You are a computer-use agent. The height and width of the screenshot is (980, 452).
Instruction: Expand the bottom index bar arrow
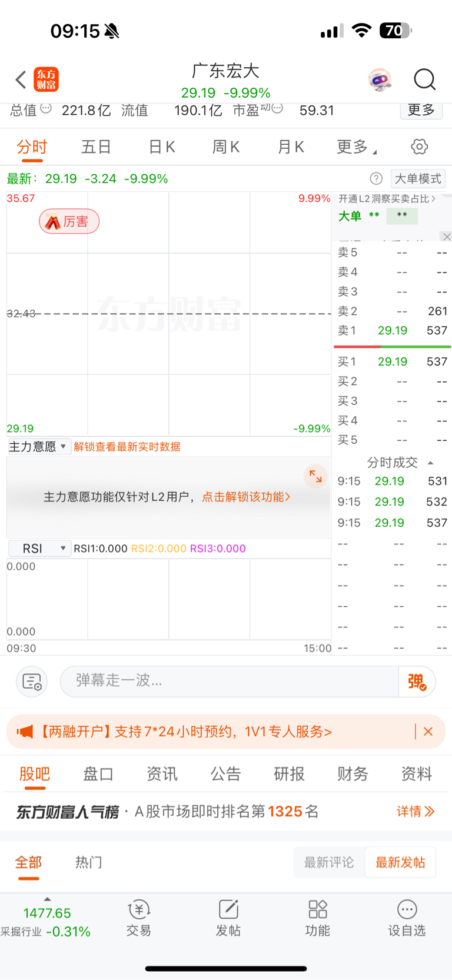click(48, 899)
